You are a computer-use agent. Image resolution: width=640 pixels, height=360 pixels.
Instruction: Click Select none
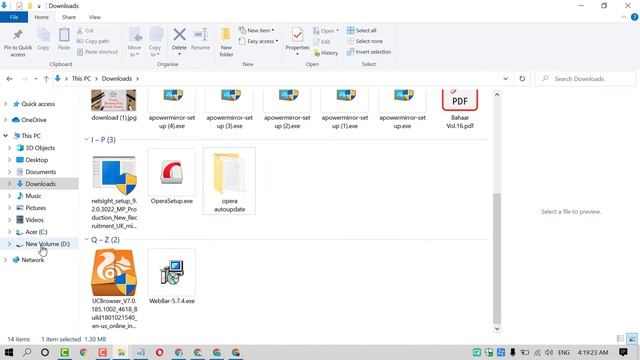pyautogui.click(x=365, y=41)
